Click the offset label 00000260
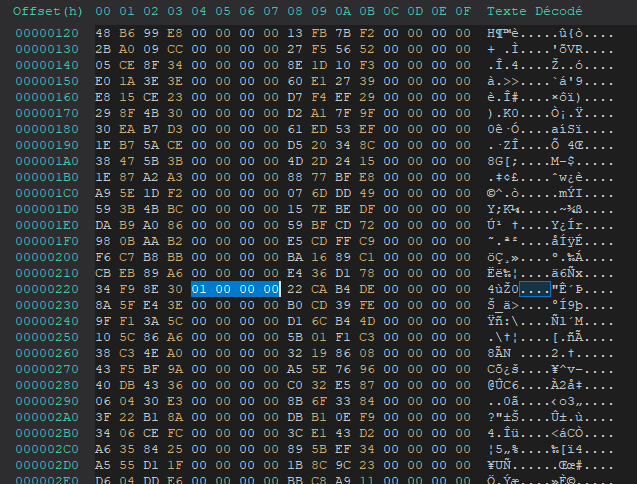This screenshot has height=484, width=637. point(47,353)
